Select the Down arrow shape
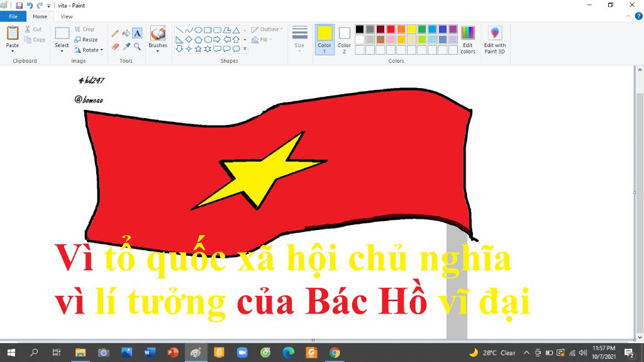This screenshot has width=644, height=362. tap(179, 49)
